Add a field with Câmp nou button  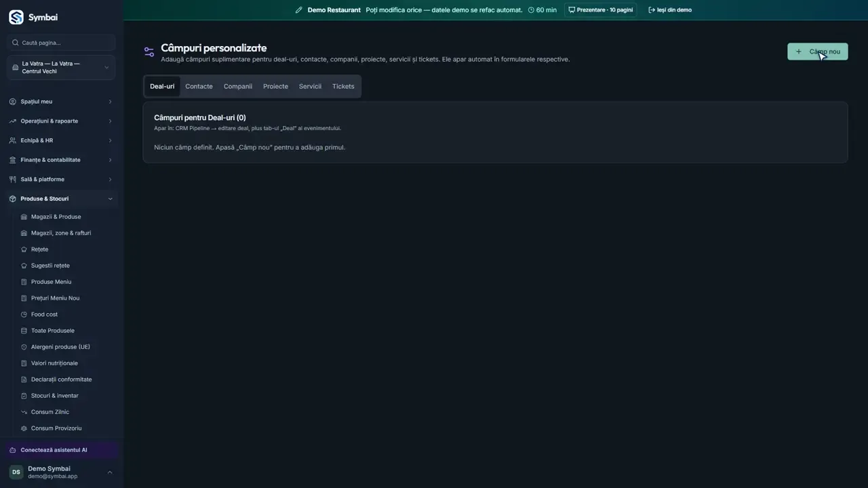[817, 52]
